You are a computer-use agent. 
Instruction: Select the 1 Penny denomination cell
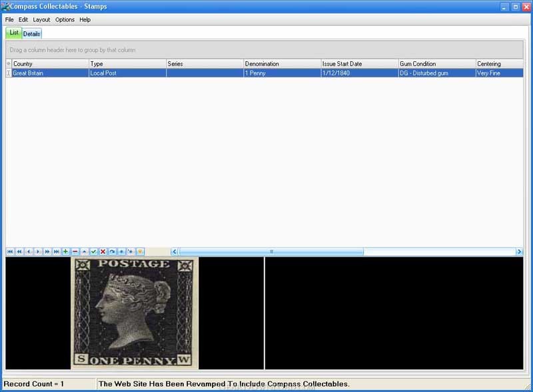pyautogui.click(x=282, y=73)
